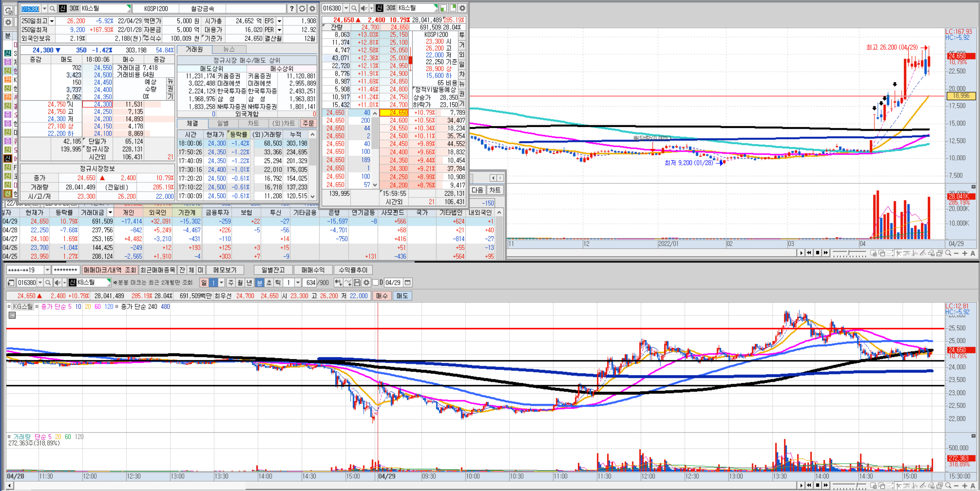The image size is (980, 491).
Task: Click the save diskette icon in the lower toolbar
Action: [357, 283]
